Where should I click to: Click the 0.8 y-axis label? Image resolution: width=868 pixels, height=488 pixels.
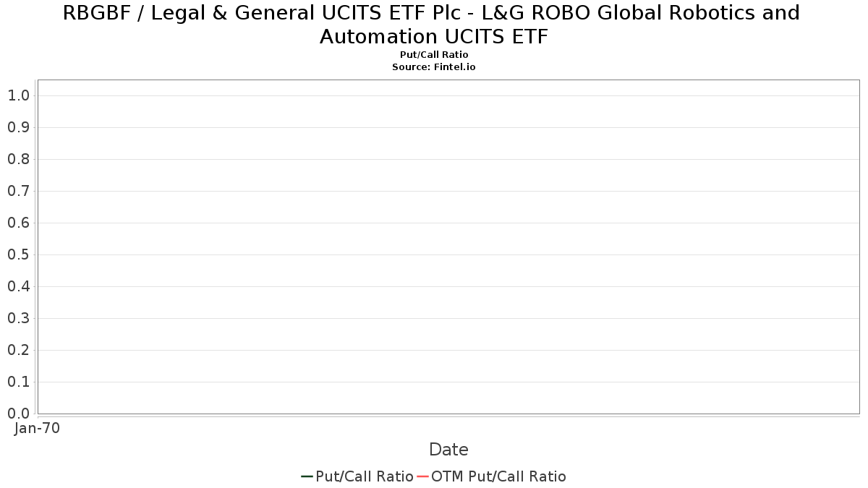(19, 159)
